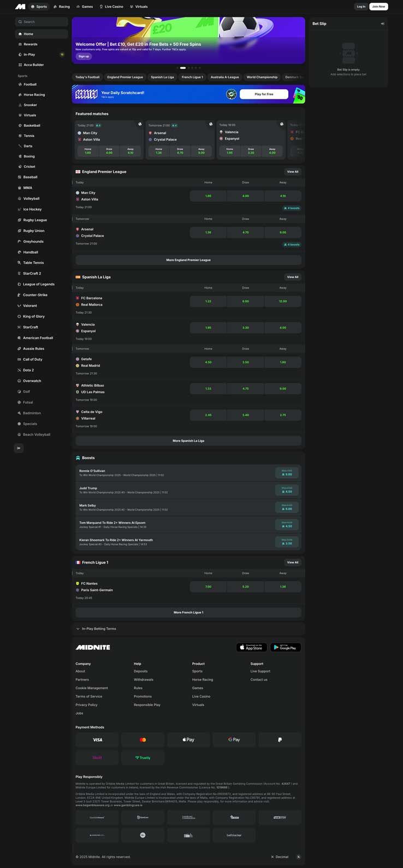Screen dimensions: 403x868
Task: Select Ice Hockey in the sidebar
Action: tap(42, 209)
